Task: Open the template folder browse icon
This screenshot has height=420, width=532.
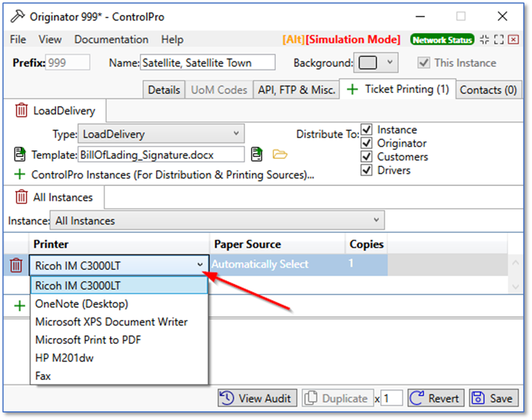Action: [280, 154]
